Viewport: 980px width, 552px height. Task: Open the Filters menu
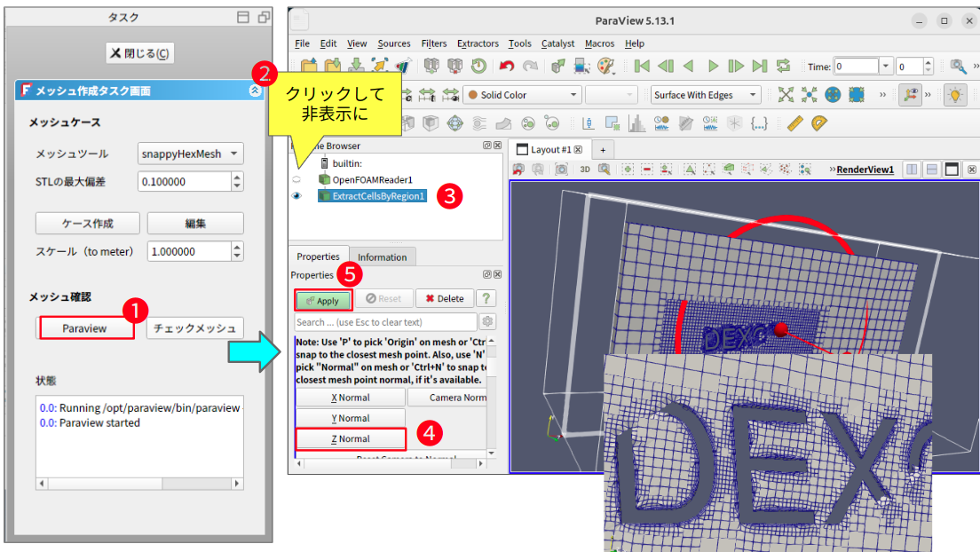(434, 43)
